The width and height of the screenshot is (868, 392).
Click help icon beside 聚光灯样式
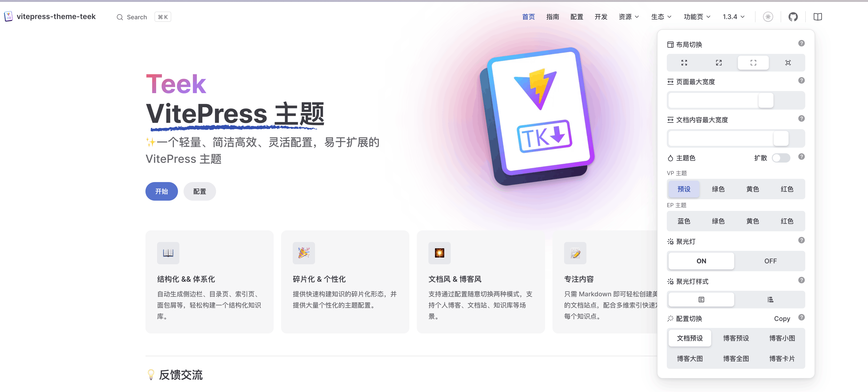pos(801,280)
